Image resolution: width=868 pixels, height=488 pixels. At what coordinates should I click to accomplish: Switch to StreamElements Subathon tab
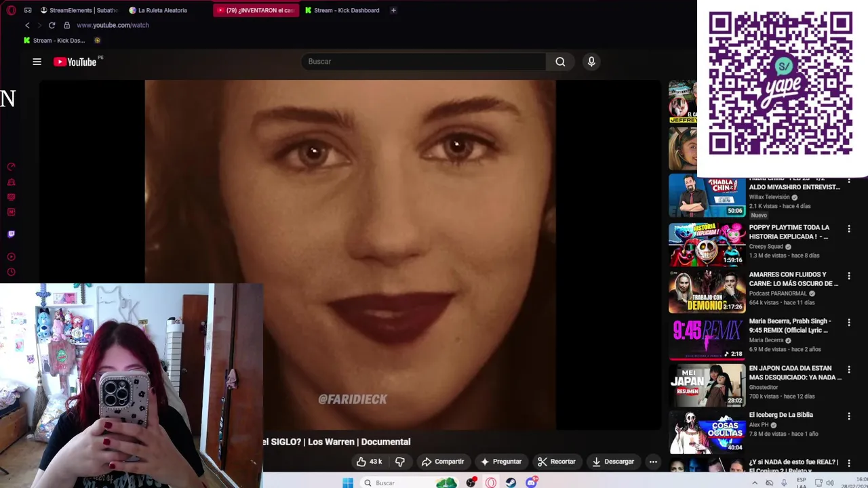(x=78, y=10)
